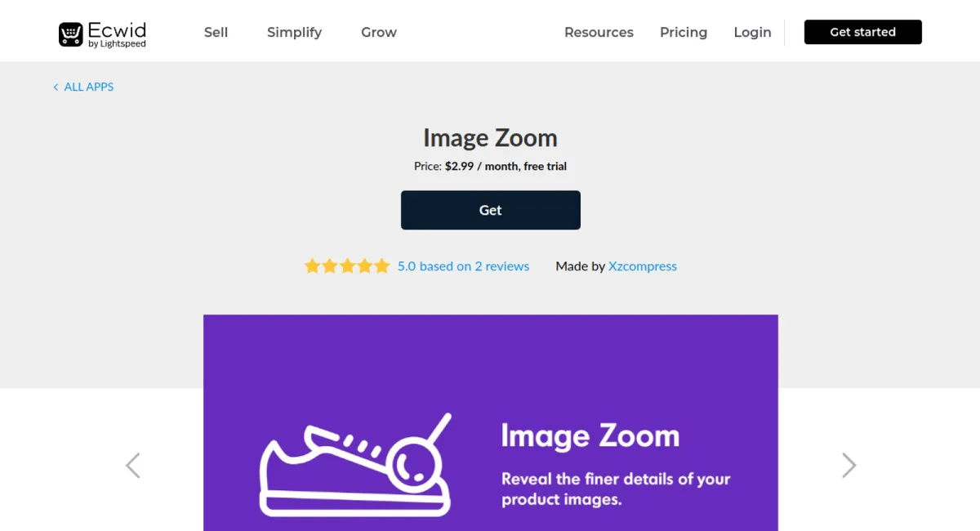The height and width of the screenshot is (531, 980).
Task: Open the Simplify menu
Action: point(294,32)
